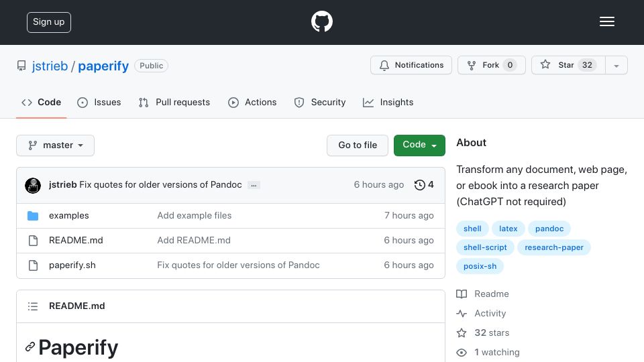Open the green Code dropdown button
Viewport: 644px width, 362px height.
[x=419, y=145]
